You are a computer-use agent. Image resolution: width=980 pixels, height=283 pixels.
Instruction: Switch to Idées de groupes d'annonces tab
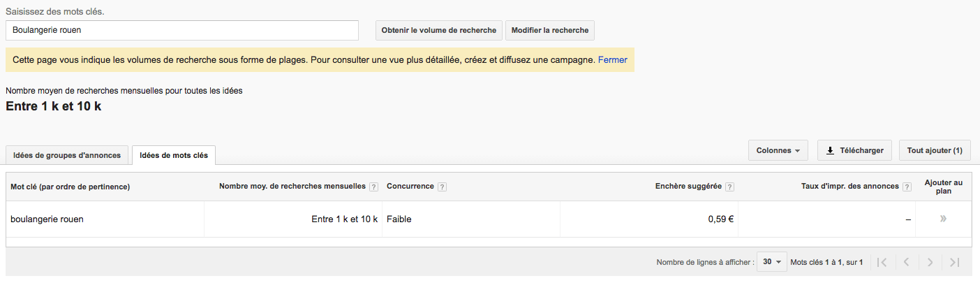pyautogui.click(x=68, y=155)
